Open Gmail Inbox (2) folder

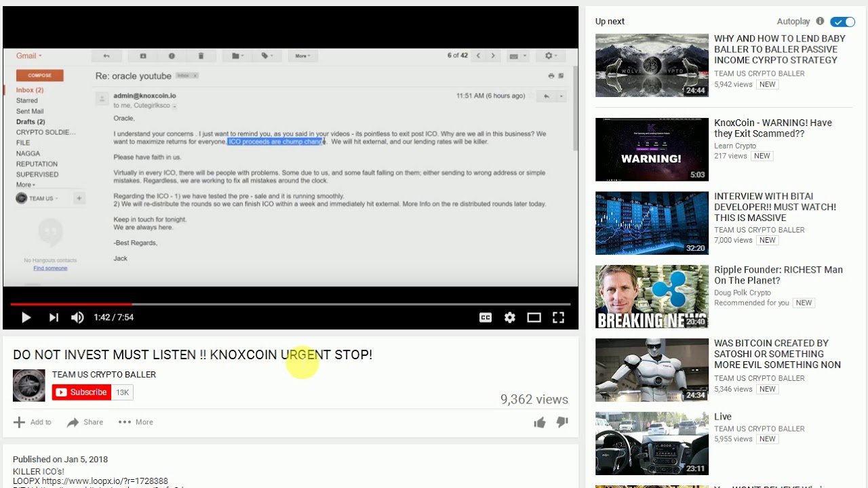pyautogui.click(x=30, y=90)
